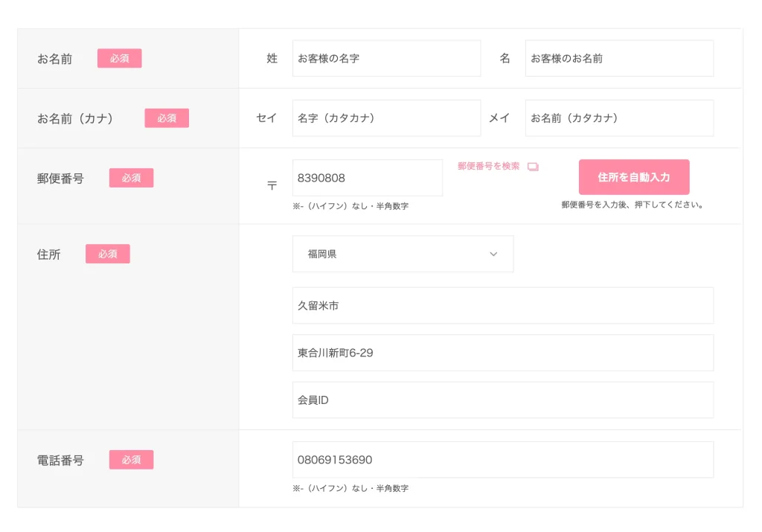Click the chevron arrow in the prefecture selector
This screenshot has width=762, height=532.
[x=493, y=254]
